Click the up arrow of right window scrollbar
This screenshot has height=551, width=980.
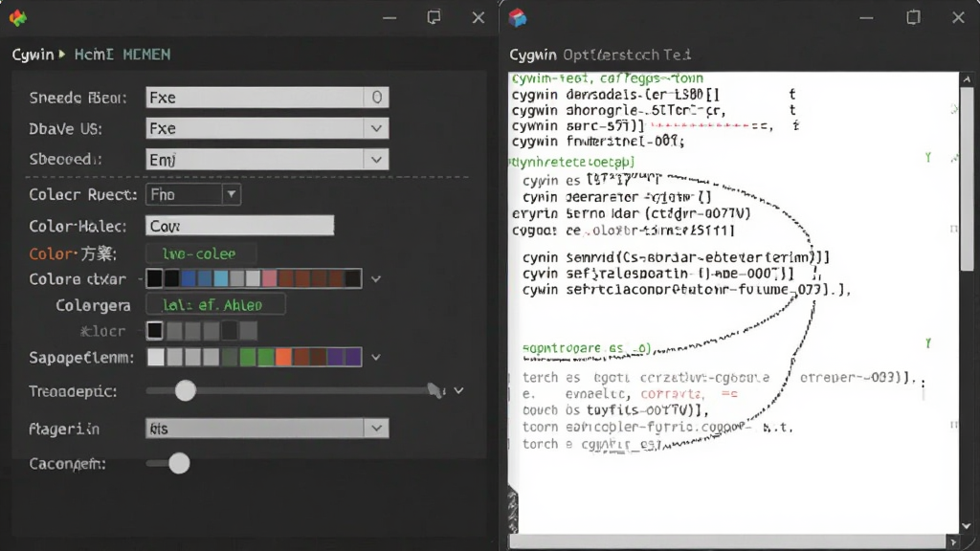(967, 79)
